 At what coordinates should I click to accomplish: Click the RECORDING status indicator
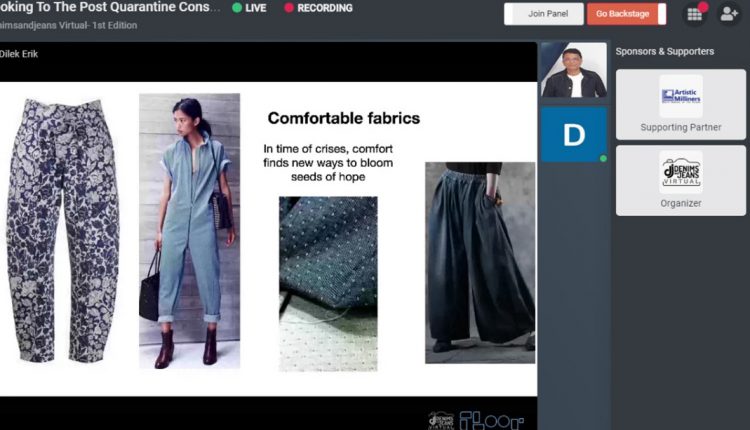319,8
